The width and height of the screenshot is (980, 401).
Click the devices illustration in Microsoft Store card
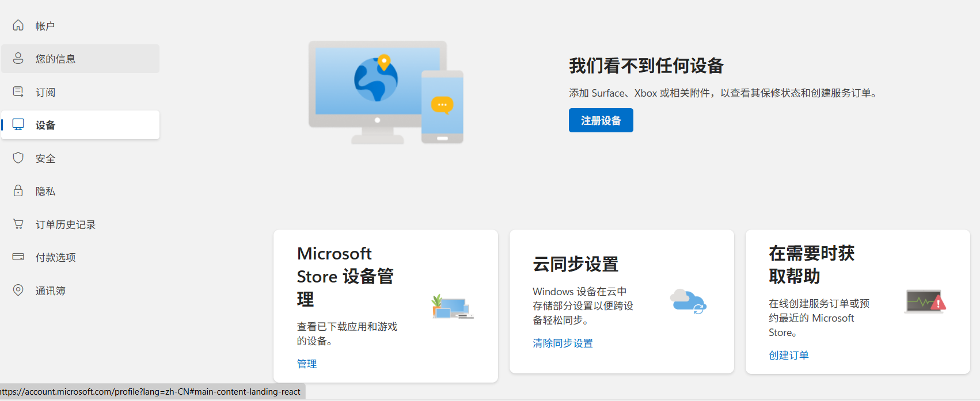[x=453, y=306]
